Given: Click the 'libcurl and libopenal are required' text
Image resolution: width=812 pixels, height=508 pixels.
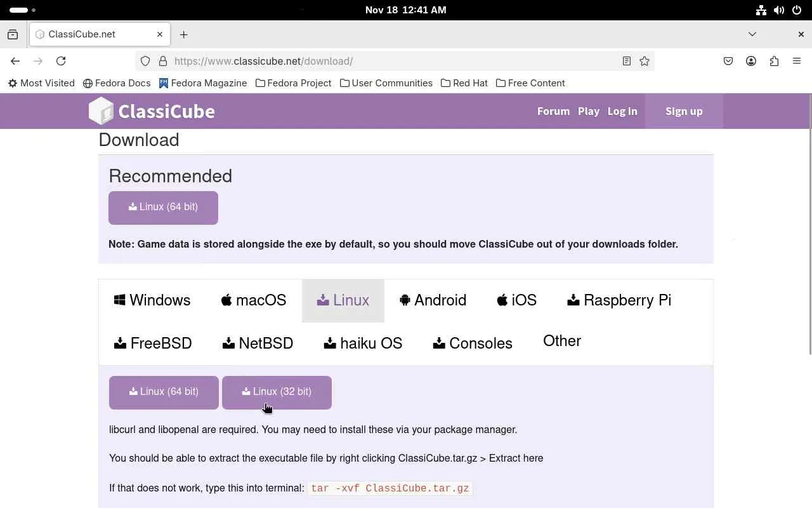Looking at the screenshot, I should 313,430.
